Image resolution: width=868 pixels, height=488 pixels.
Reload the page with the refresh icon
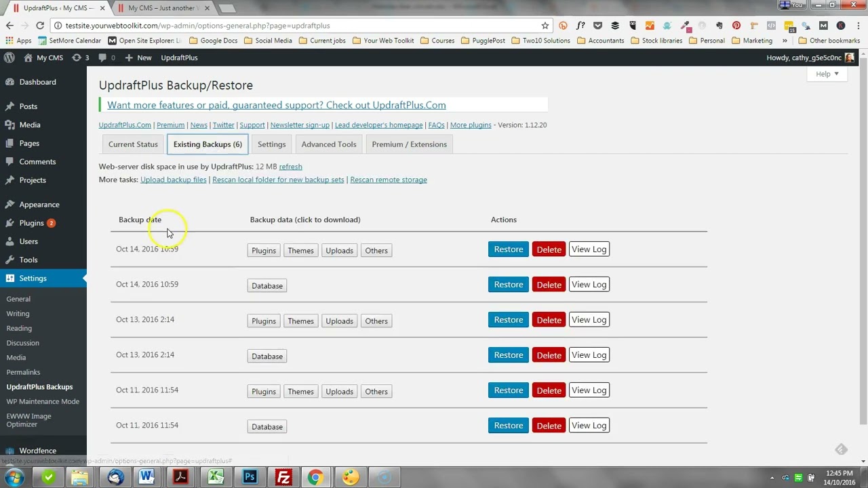pos(40,26)
